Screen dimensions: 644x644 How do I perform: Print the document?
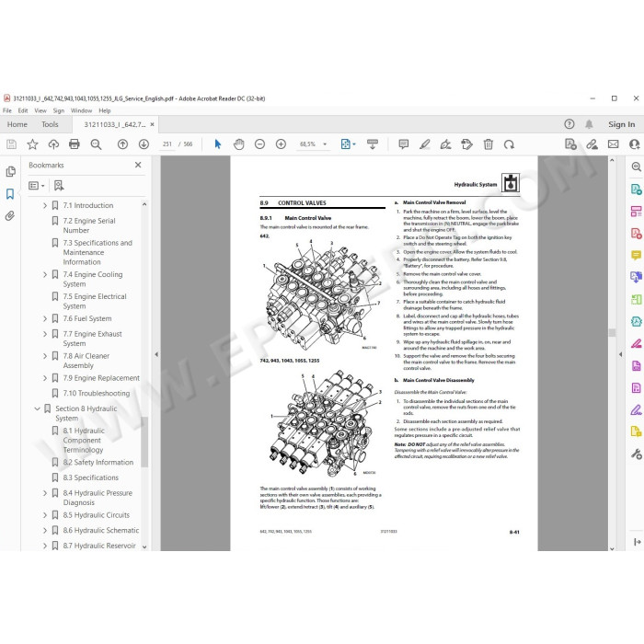tap(75, 144)
